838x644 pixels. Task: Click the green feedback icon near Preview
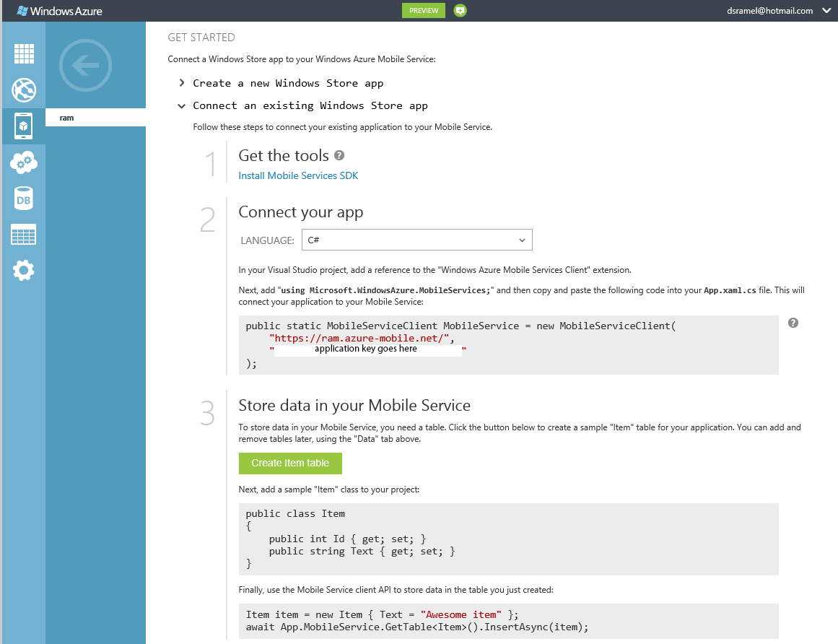coord(461,10)
